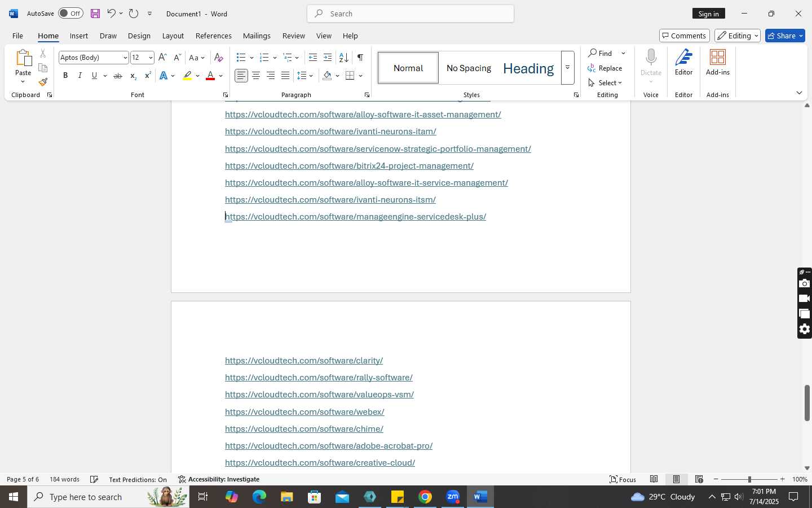Image resolution: width=812 pixels, height=508 pixels.
Task: Switch to the References tab
Action: coord(213,36)
